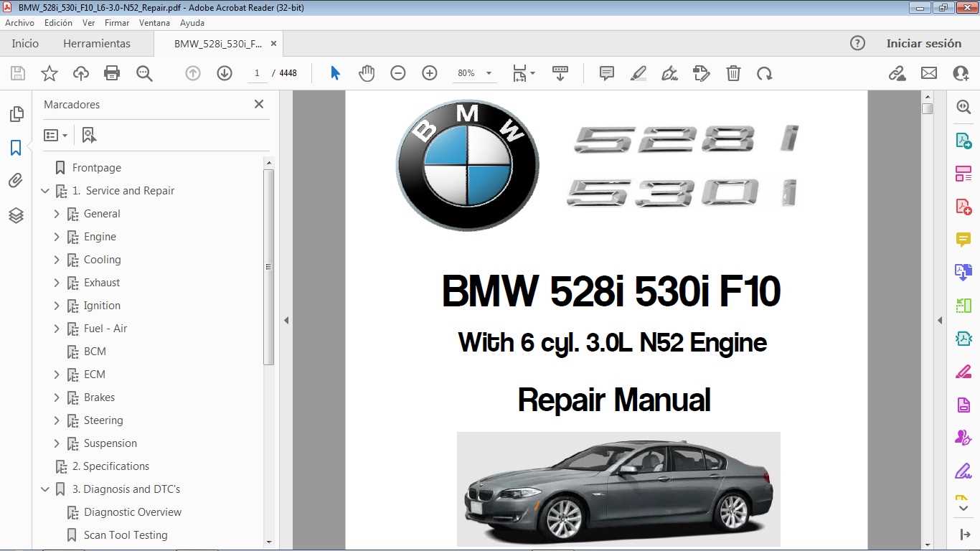Screen dimensions: 980x551
Task: Open the yellow Comment tool in right pane
Action: (963, 239)
